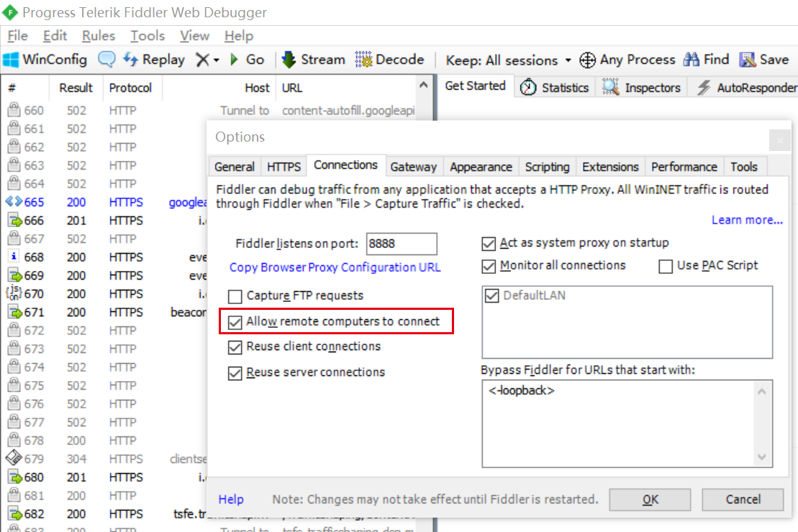Uncheck Reuse server connections
798x532 pixels.
point(235,373)
